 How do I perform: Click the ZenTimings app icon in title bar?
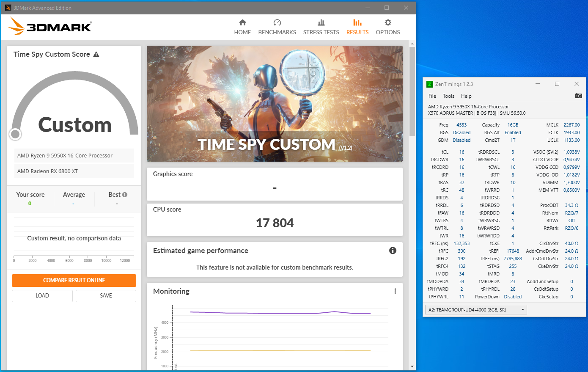pyautogui.click(x=430, y=84)
